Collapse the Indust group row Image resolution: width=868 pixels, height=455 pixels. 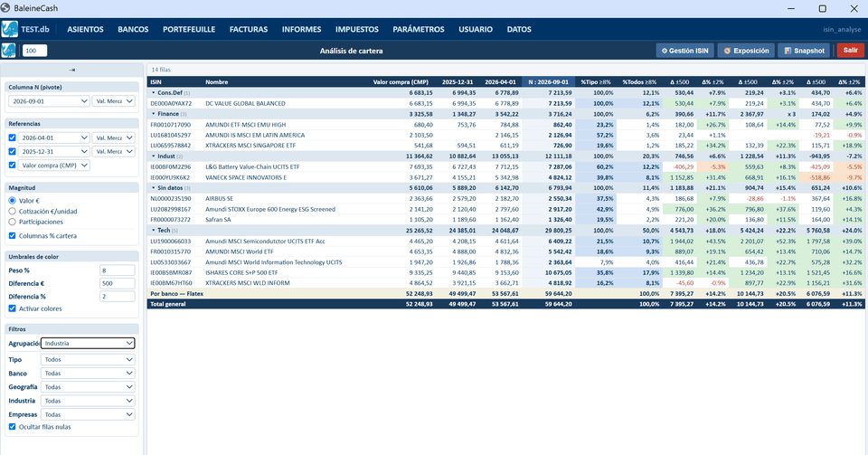click(153, 156)
